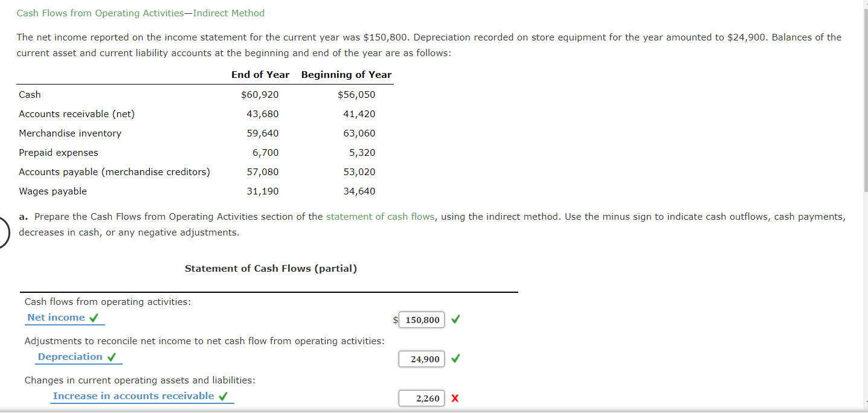This screenshot has height=413, width=868.
Task: Click the dollar sign beside the Net income field
Action: tap(396, 319)
